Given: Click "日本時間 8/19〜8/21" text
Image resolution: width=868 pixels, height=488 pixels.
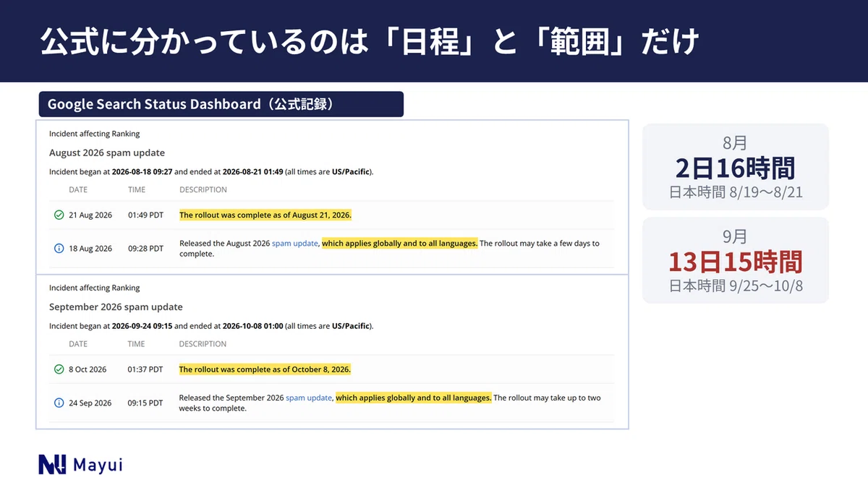Looking at the screenshot, I should click(736, 192).
